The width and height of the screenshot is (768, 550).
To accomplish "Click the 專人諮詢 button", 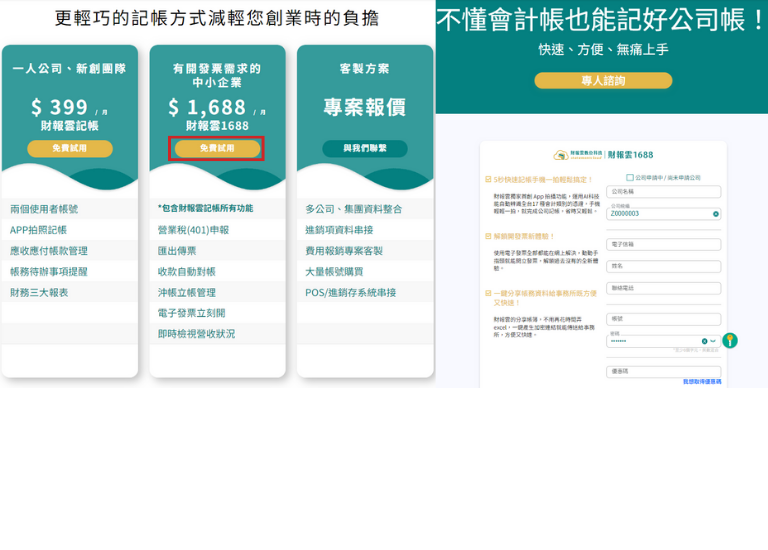I will click(x=603, y=81).
